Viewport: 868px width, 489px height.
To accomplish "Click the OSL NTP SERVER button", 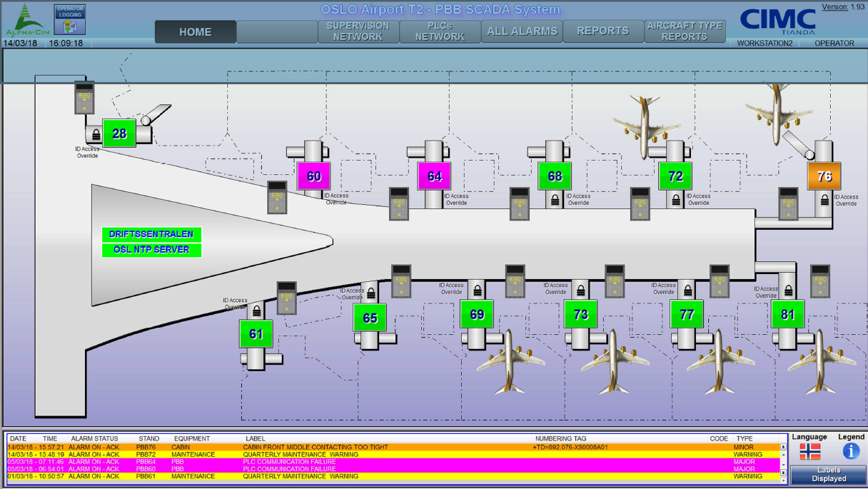I will (151, 250).
